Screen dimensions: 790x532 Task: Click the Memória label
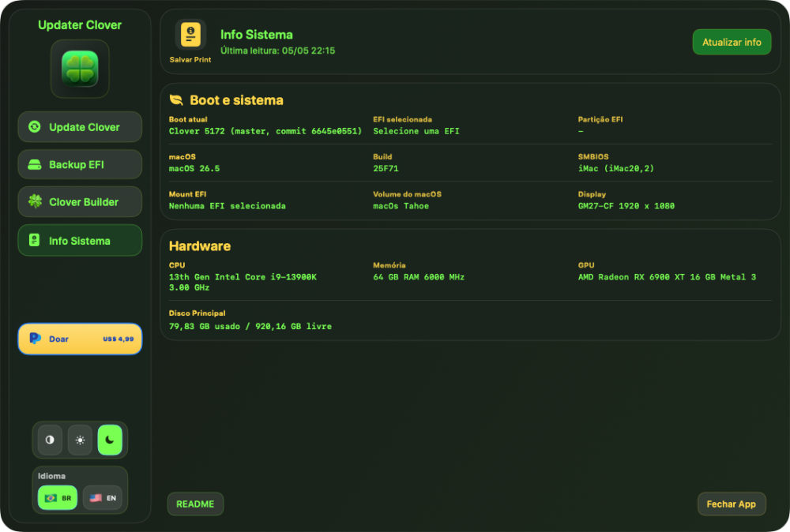(389, 264)
